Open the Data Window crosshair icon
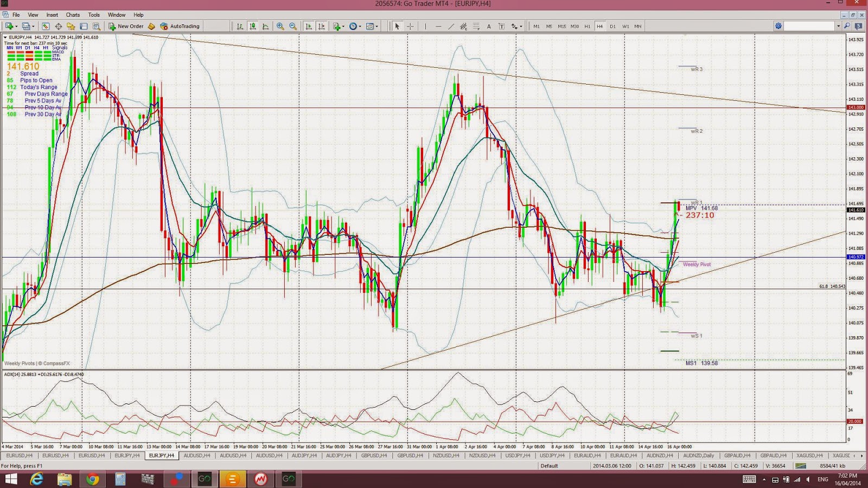 58,26
